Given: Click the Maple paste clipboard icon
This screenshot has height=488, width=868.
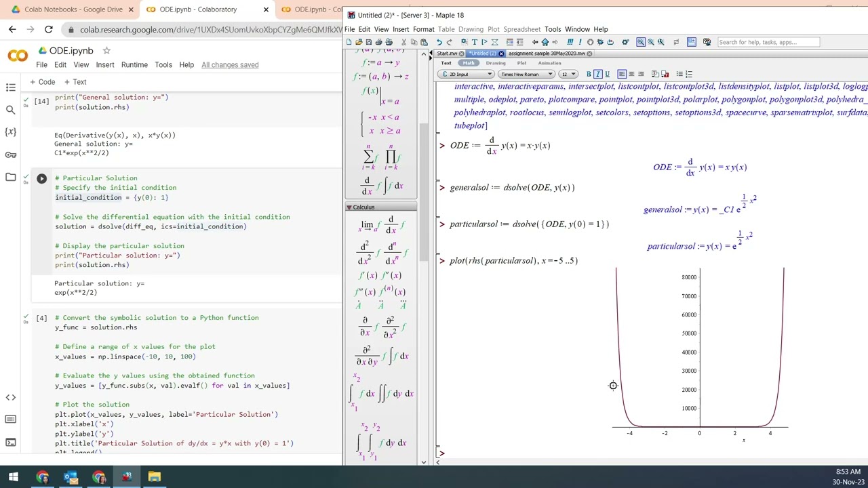Looking at the screenshot, I should (424, 42).
